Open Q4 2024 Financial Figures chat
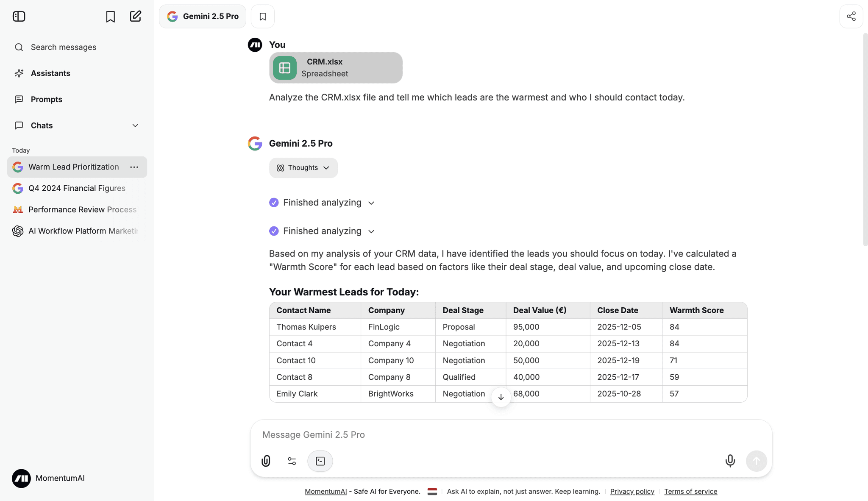868x501 pixels. tap(77, 188)
